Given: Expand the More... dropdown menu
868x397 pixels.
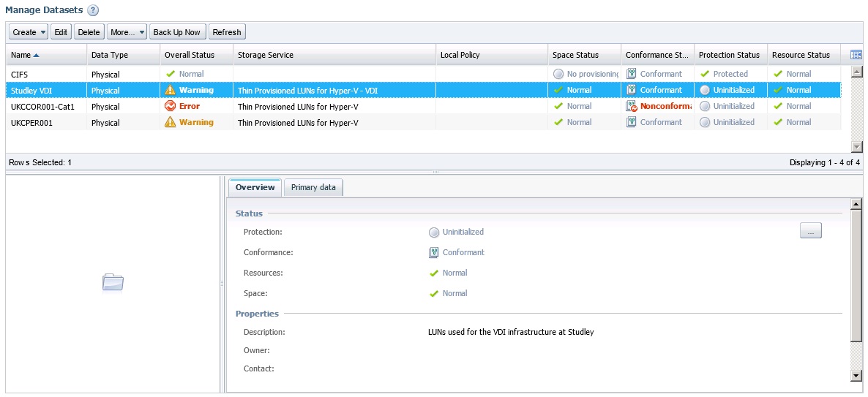Looking at the screenshot, I should point(127,32).
